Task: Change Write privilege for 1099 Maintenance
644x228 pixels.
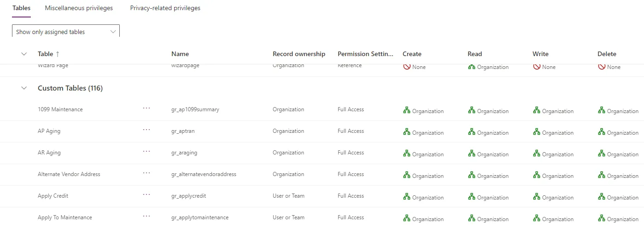Action: tap(553, 110)
